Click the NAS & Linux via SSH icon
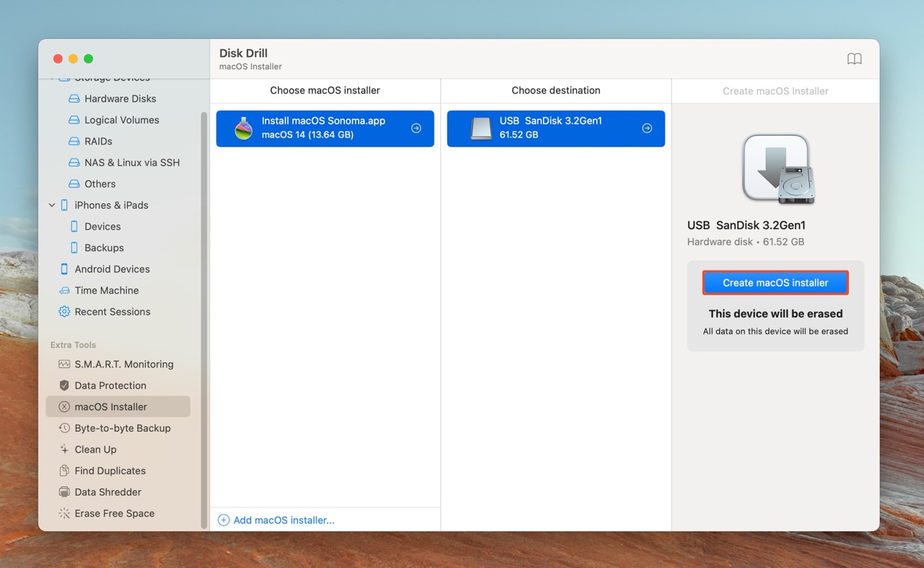924x568 pixels. pyautogui.click(x=74, y=162)
